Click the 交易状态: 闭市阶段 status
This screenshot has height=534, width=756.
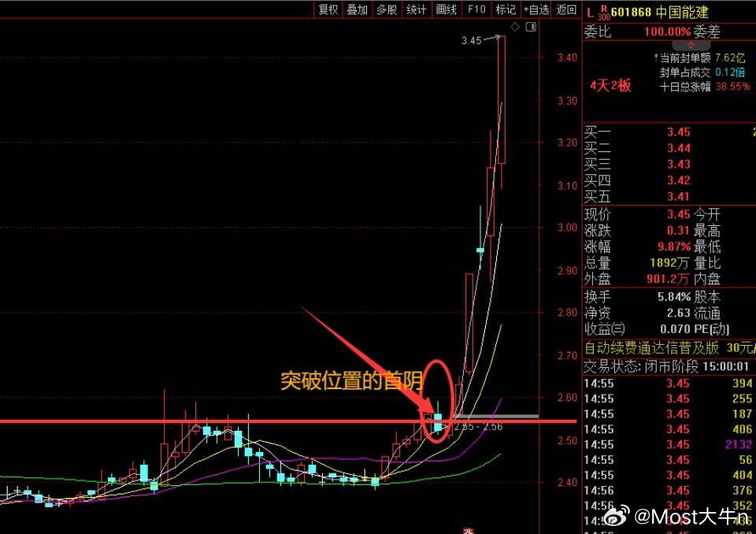coord(641,366)
